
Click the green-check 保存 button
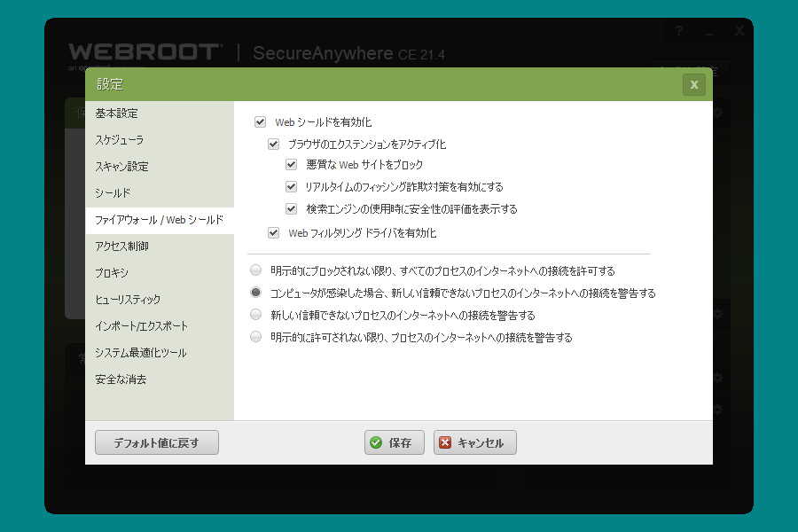[x=394, y=442]
